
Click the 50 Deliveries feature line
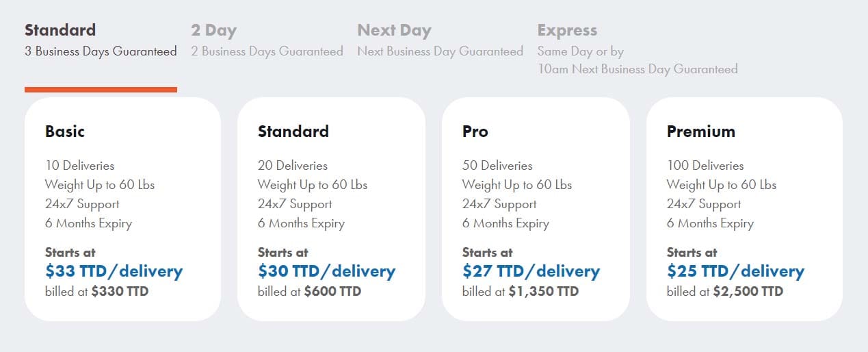pyautogui.click(x=497, y=166)
